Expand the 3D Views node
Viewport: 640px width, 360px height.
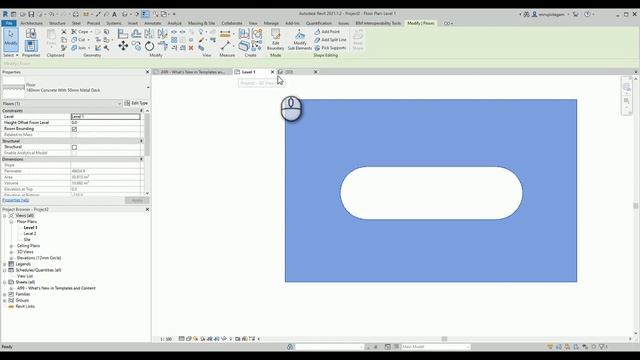click(x=11, y=252)
